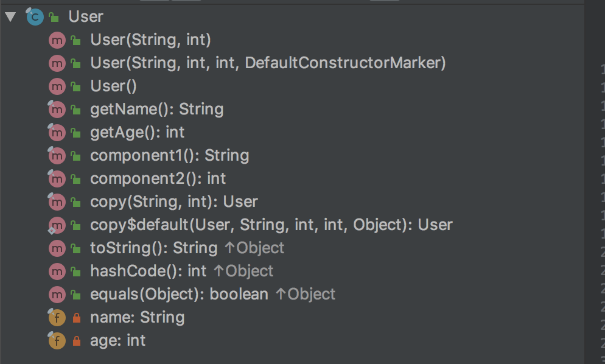Collapse the User class tree node
Screen dimensions: 605x364
(x=10, y=17)
